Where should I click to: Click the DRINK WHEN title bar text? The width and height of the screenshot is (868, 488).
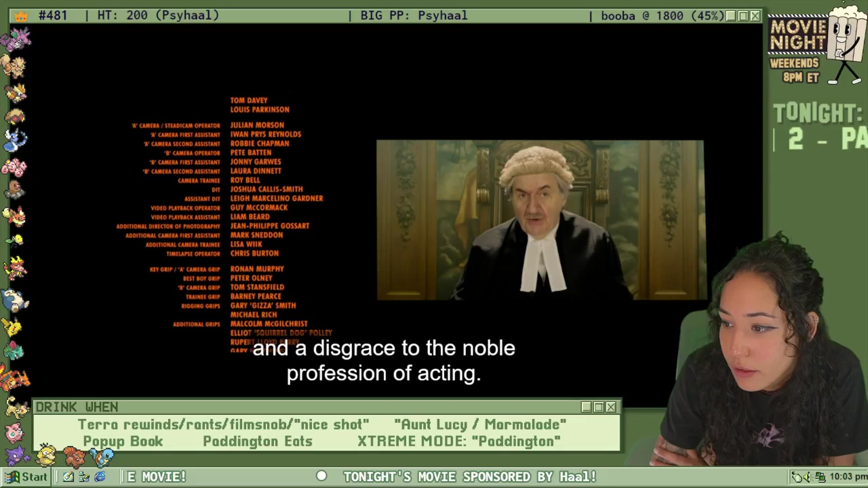[77, 407]
